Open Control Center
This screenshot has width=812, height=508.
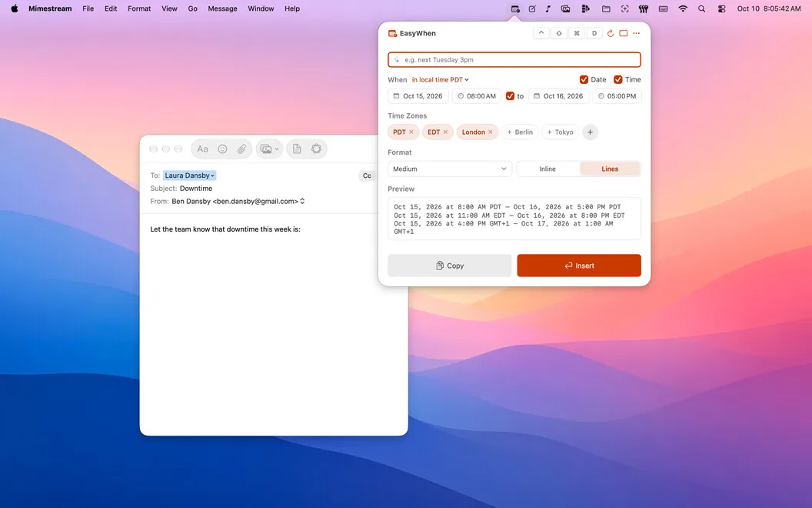tap(721, 8)
